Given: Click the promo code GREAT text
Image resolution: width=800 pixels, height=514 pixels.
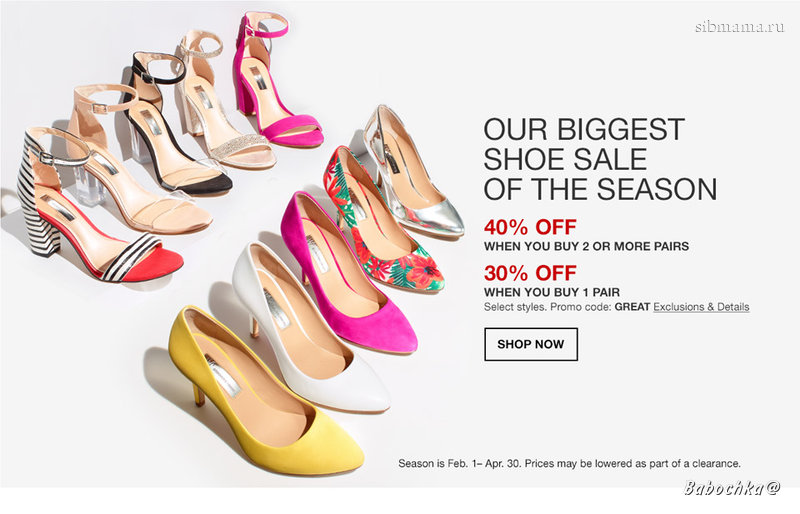Looking at the screenshot, I should (632, 307).
